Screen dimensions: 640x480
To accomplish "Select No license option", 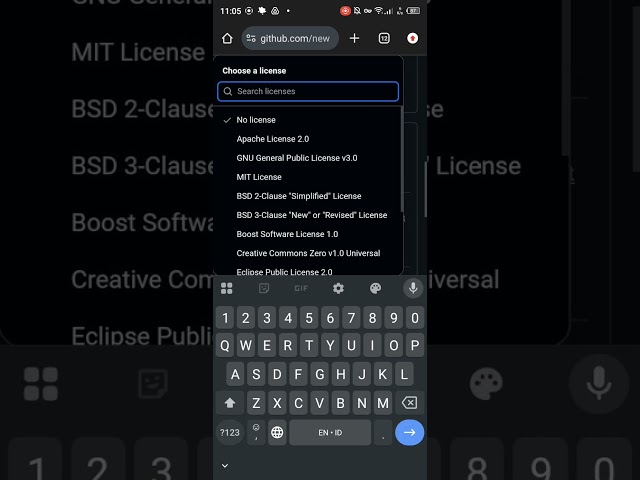I will (x=308, y=120).
